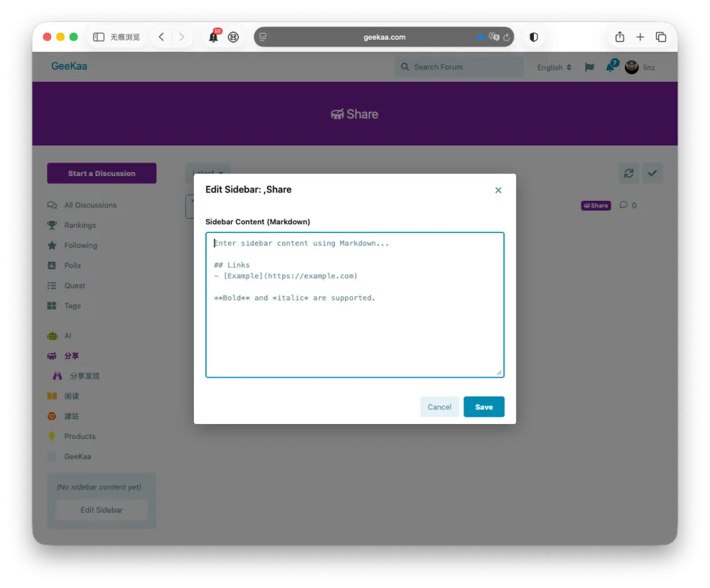Open Rankings in the sidebar
Viewport: 710px width, 588px height.
pos(80,225)
